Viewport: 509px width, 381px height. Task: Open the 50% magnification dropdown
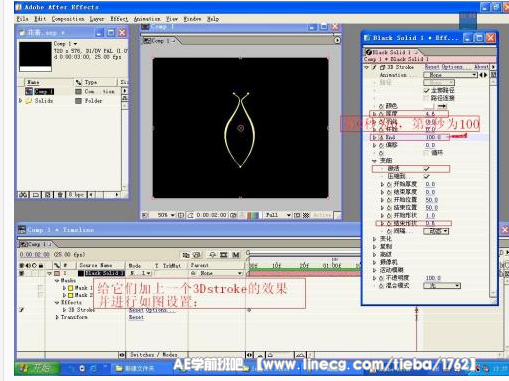[x=166, y=215]
